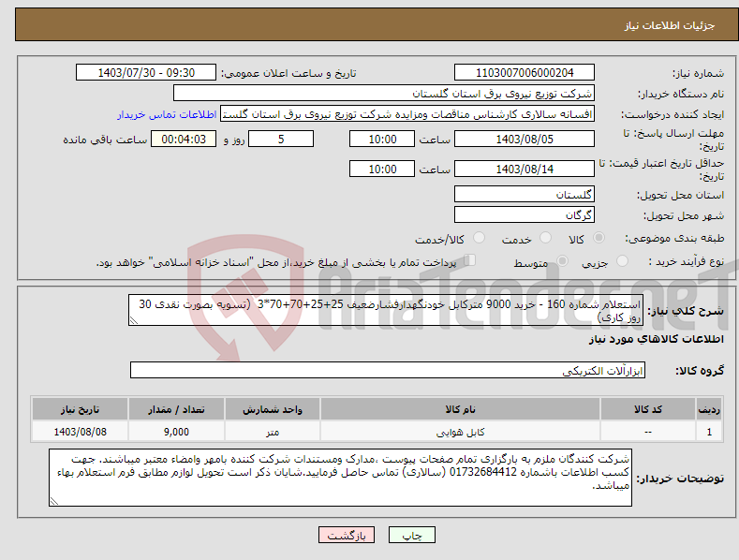Open the اطلاعات تماس خریدار link
The image size is (739, 560).
coord(167,114)
